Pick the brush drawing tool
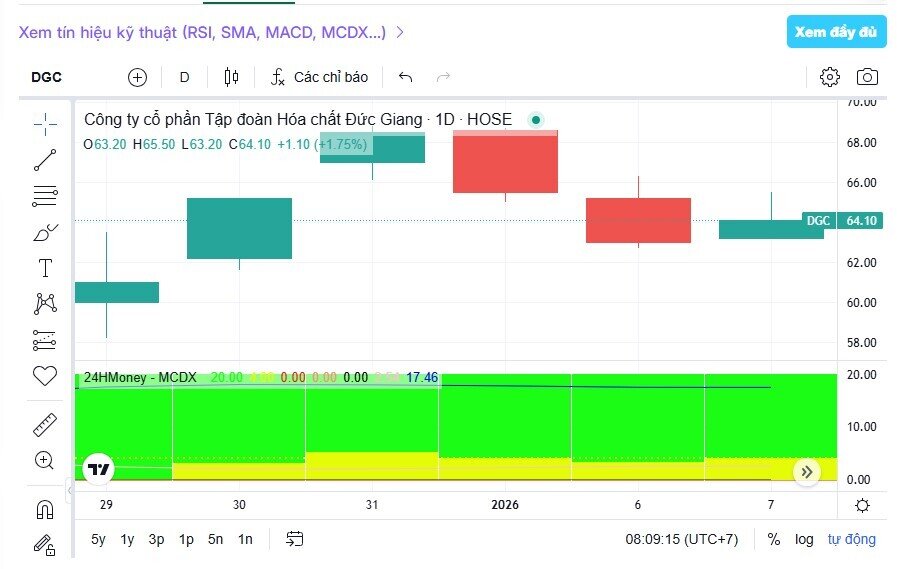The height and width of the screenshot is (569, 897). coord(45,232)
